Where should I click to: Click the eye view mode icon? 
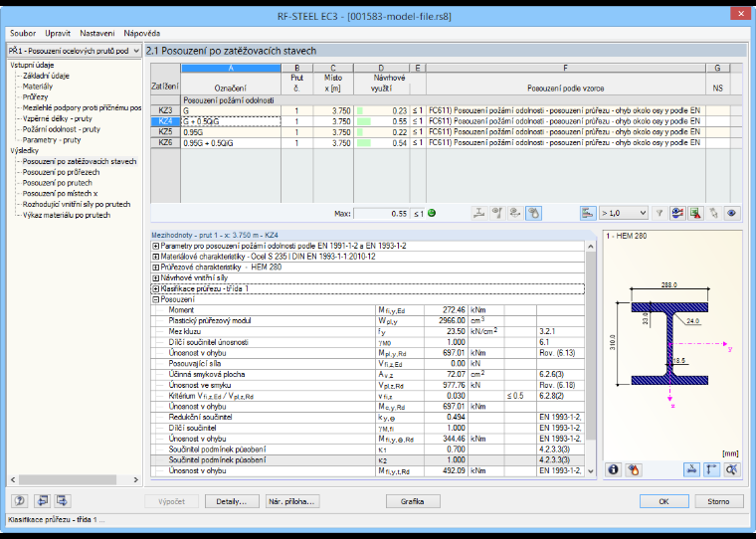coord(732,213)
